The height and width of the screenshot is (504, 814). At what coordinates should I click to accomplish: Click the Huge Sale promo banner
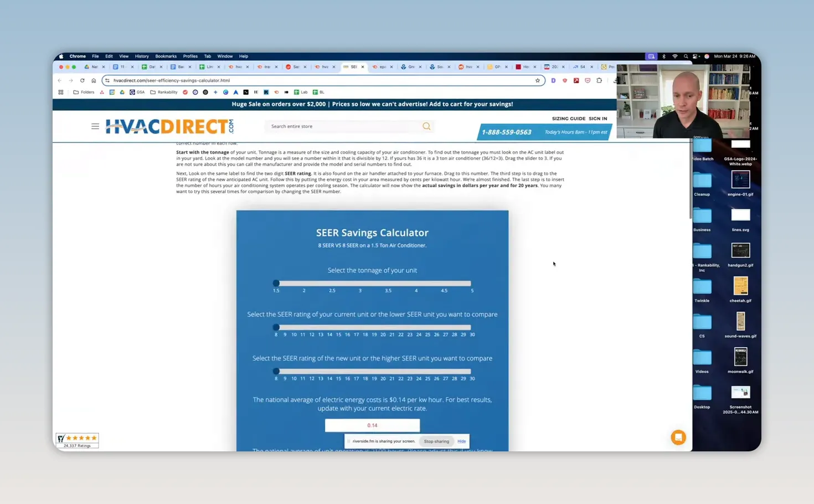point(372,104)
